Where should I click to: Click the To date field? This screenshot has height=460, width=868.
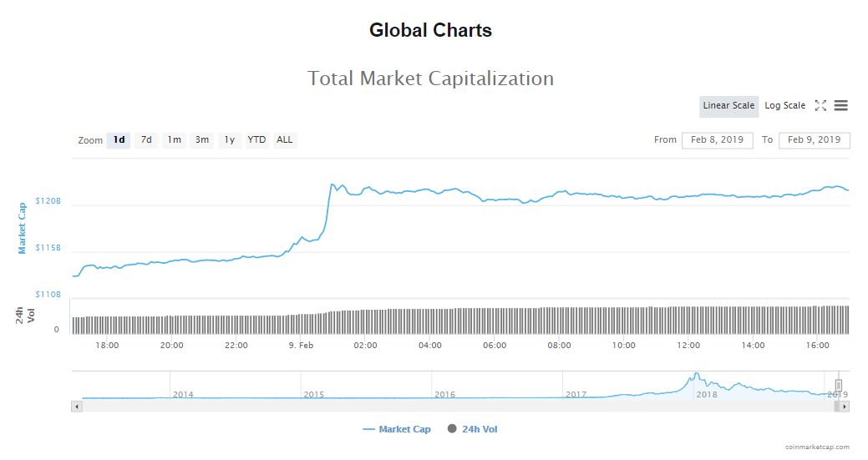point(814,140)
